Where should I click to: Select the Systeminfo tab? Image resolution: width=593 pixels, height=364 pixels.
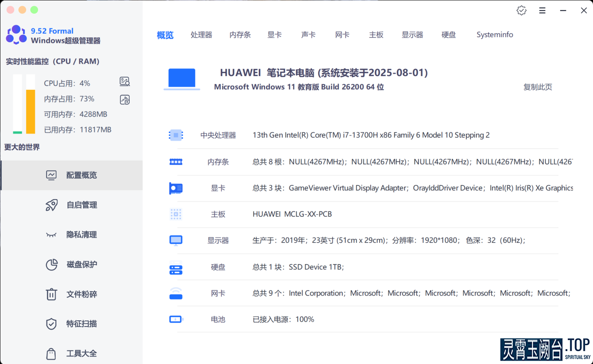pos(495,35)
